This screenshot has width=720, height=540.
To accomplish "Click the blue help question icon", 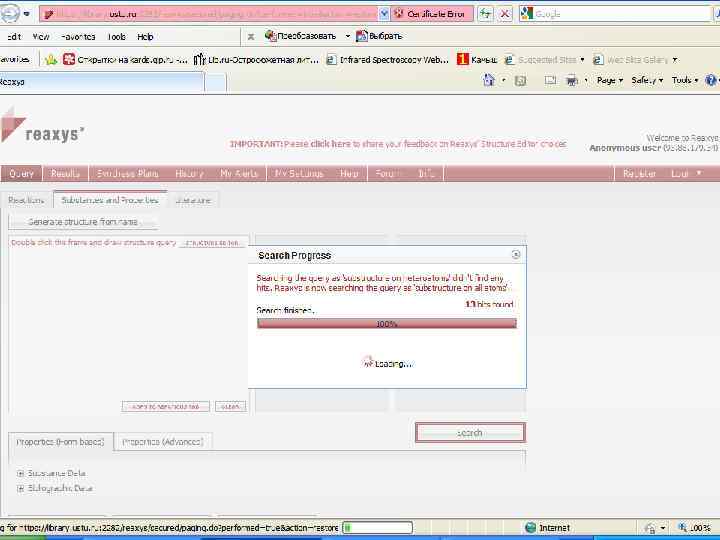I will (x=710, y=80).
